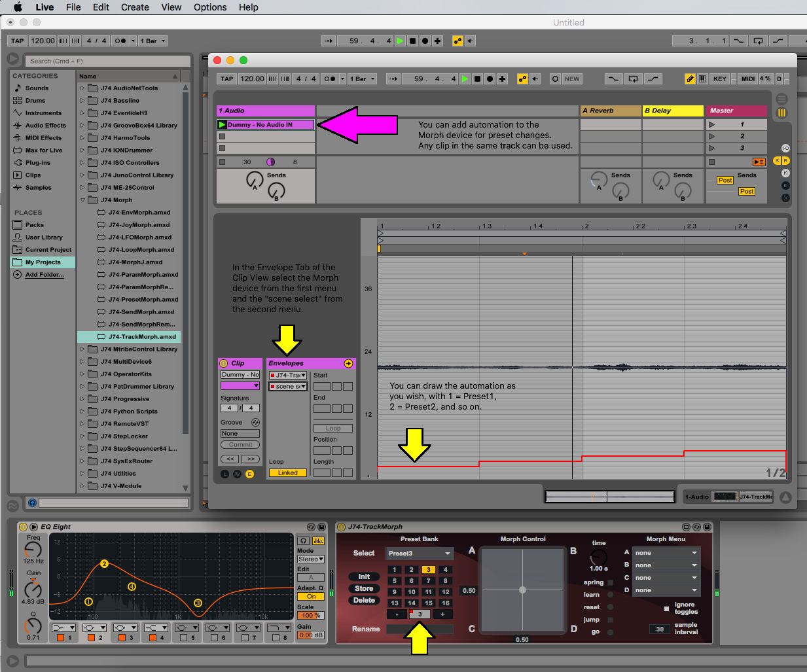
Task: Toggle the ignore toggles checkbox
Action: pyautogui.click(x=667, y=609)
